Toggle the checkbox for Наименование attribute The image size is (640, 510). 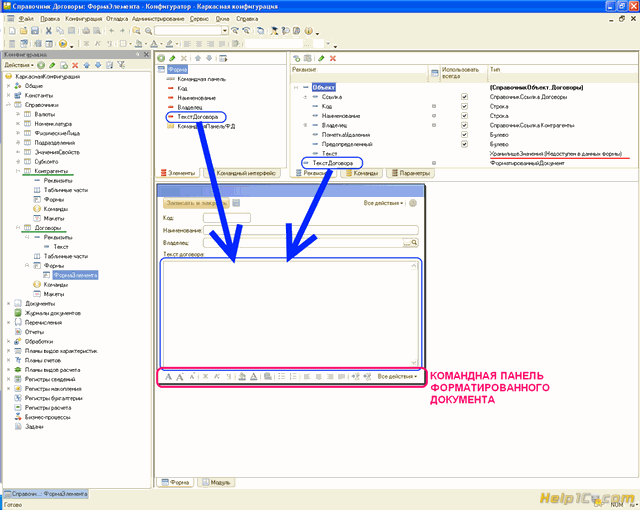(464, 116)
